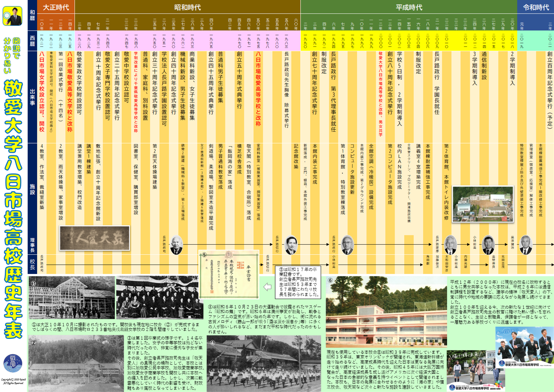Click the 西暦 row label
The height and width of the screenshot is (392, 554).
click(x=32, y=41)
